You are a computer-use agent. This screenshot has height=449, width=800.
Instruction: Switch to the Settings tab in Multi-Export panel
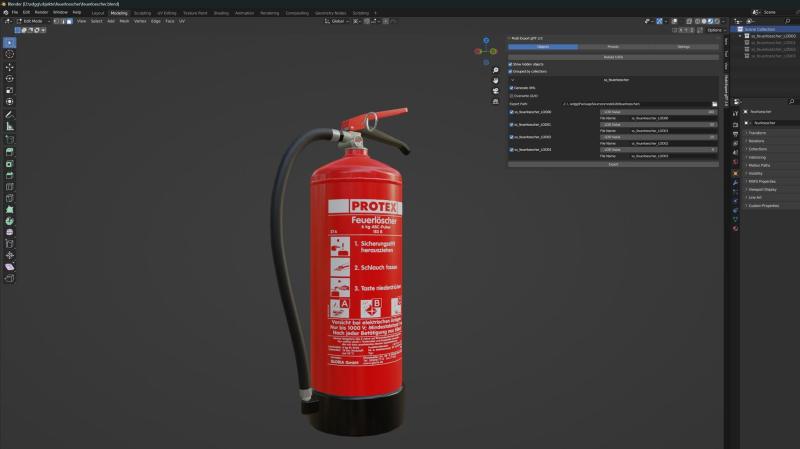683,47
